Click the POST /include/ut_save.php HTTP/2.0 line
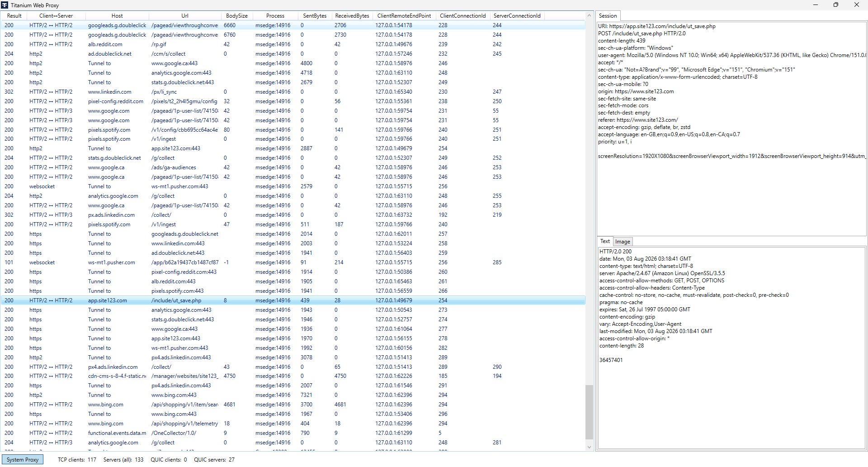Viewport: 868px width, 467px height. (x=642, y=33)
